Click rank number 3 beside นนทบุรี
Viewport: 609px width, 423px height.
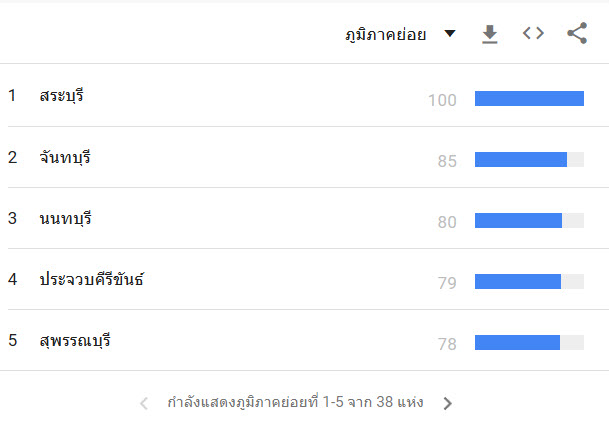coord(12,218)
